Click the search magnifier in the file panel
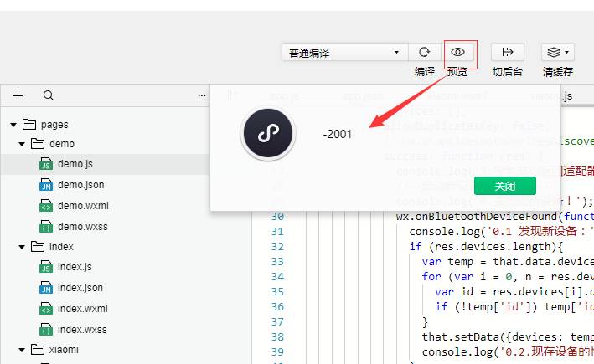 tap(49, 95)
